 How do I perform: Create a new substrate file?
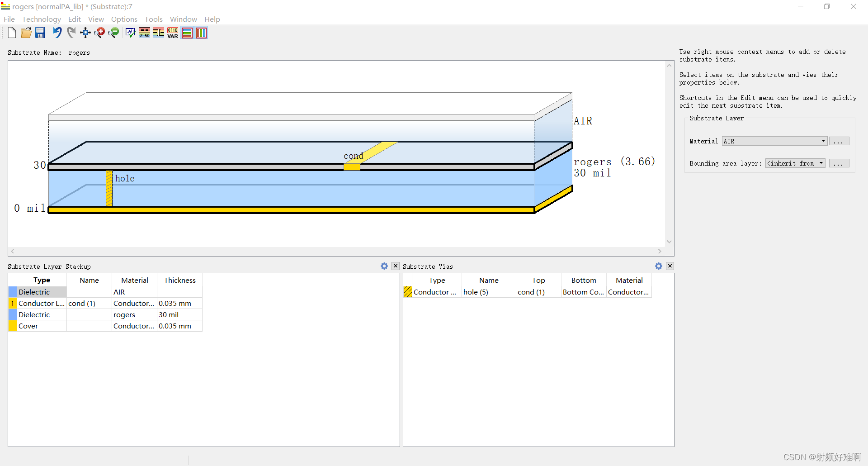click(12, 33)
